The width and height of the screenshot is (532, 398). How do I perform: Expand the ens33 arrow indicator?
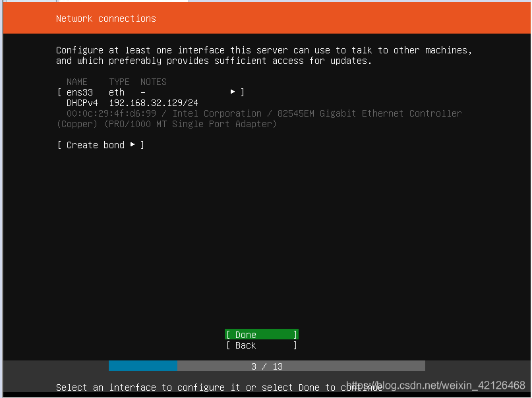coord(233,92)
